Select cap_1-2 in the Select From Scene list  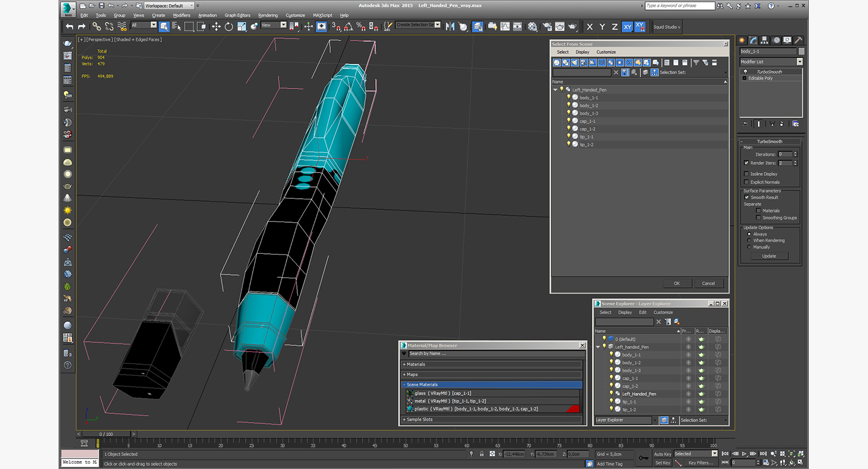[x=588, y=129]
